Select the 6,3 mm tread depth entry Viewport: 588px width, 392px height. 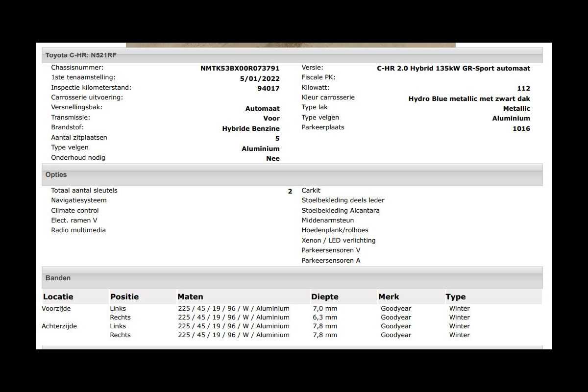(x=325, y=318)
